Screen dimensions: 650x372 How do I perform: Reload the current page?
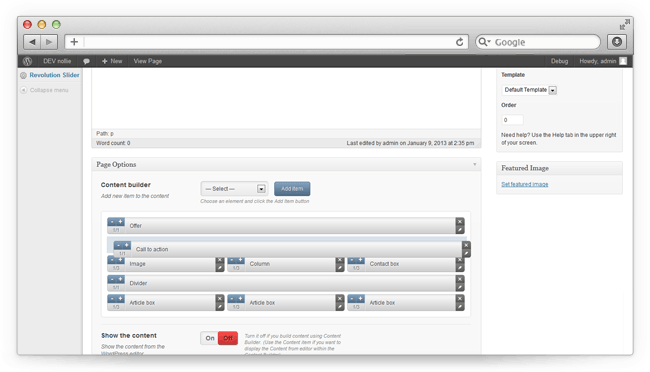click(459, 42)
